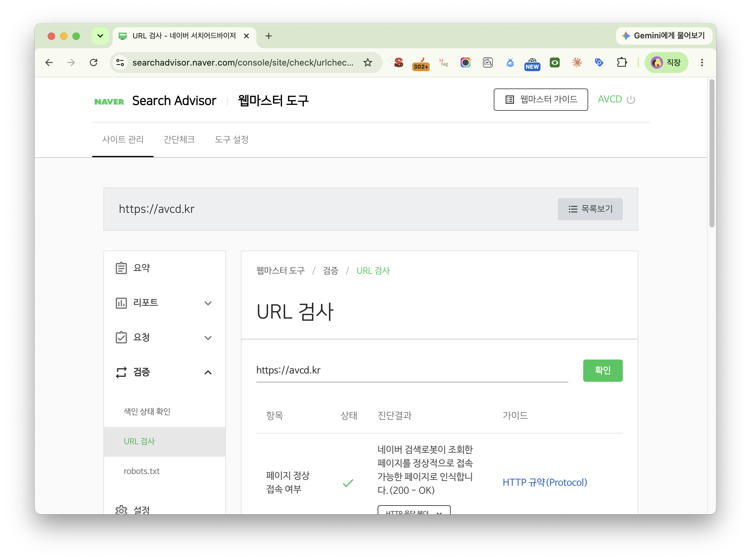Click URL 검사 breadcrumb
The image size is (751, 560).
(373, 270)
